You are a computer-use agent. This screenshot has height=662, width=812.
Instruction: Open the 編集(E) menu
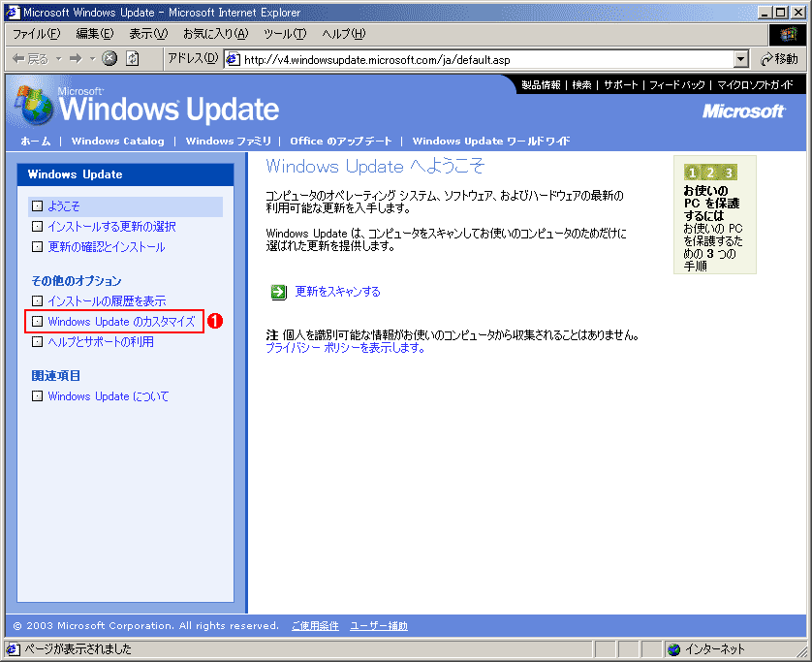[95, 34]
